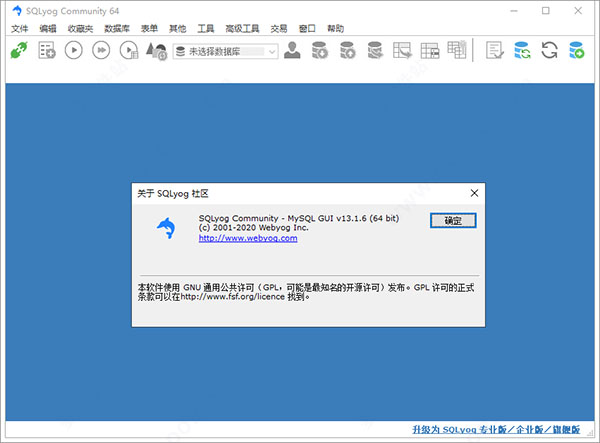The height and width of the screenshot is (443, 600).
Task: Click the checklist document toolbar icon
Action: point(494,50)
